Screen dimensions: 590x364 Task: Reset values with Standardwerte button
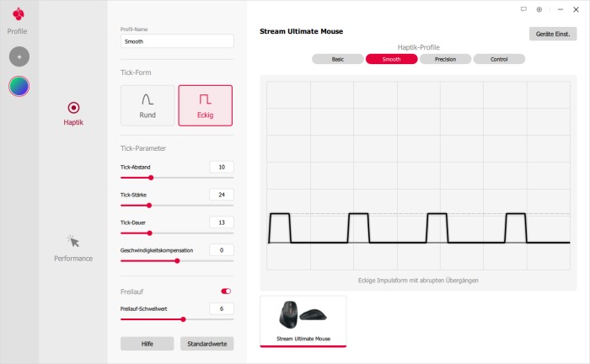[x=206, y=344]
